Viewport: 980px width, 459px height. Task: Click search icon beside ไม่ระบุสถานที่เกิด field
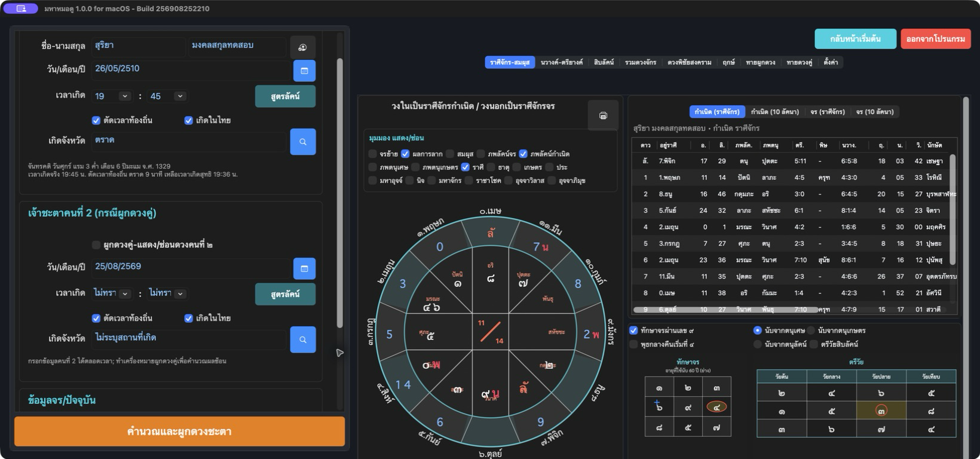point(303,339)
